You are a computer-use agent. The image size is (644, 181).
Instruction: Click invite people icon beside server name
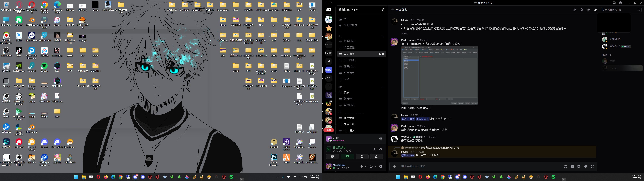pyautogui.click(x=383, y=10)
